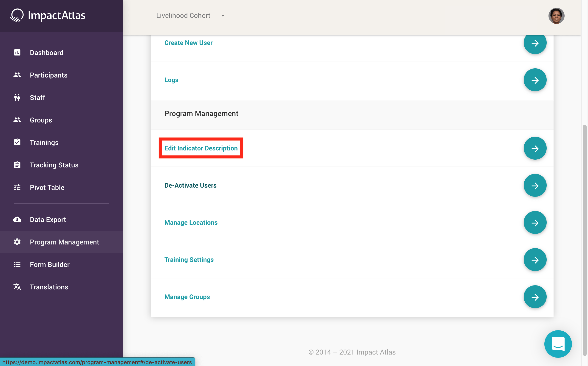Click the Staff people icon
588x366 pixels.
pos(17,97)
